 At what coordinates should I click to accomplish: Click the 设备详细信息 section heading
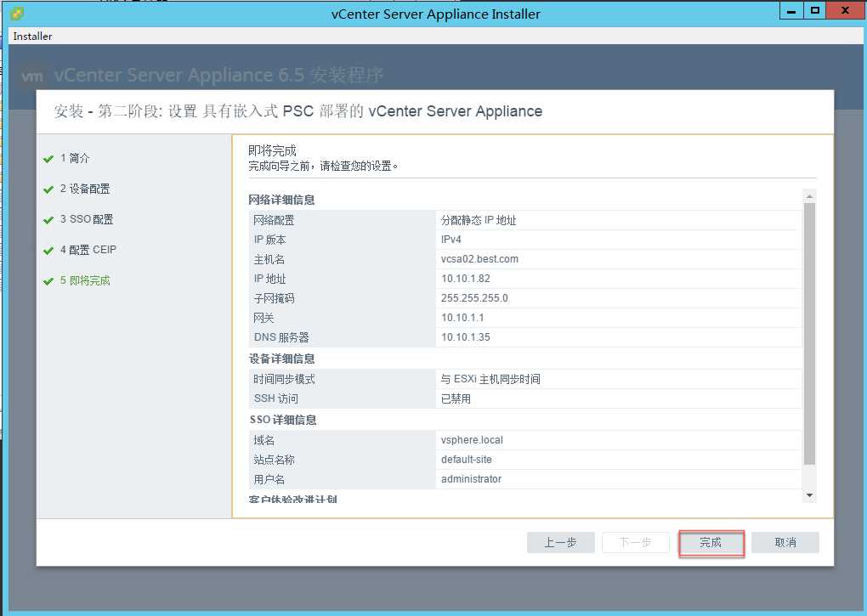tap(281, 359)
